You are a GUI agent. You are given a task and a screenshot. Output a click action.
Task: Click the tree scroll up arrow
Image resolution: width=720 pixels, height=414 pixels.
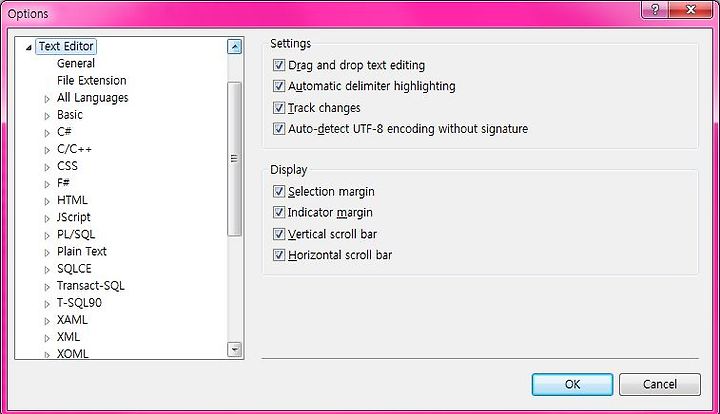(234, 46)
